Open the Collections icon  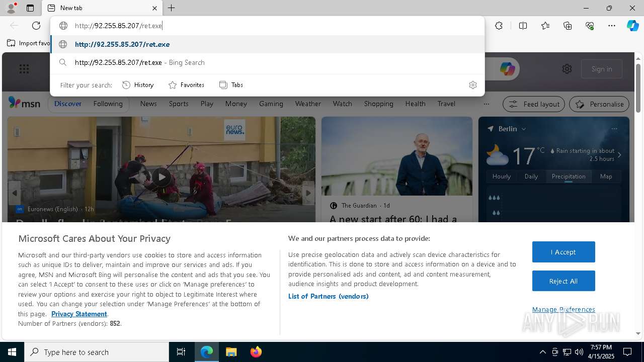[x=568, y=26]
